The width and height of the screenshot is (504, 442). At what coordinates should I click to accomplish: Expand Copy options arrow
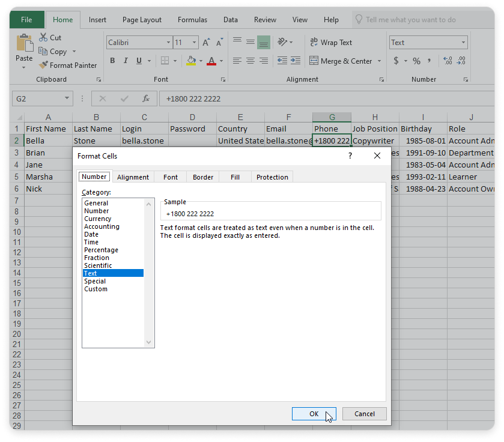(74, 52)
